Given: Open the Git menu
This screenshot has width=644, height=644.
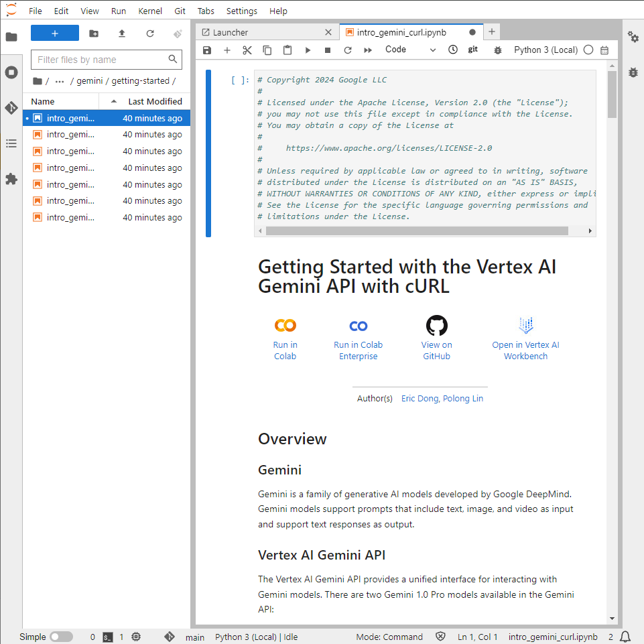Looking at the screenshot, I should tap(180, 11).
